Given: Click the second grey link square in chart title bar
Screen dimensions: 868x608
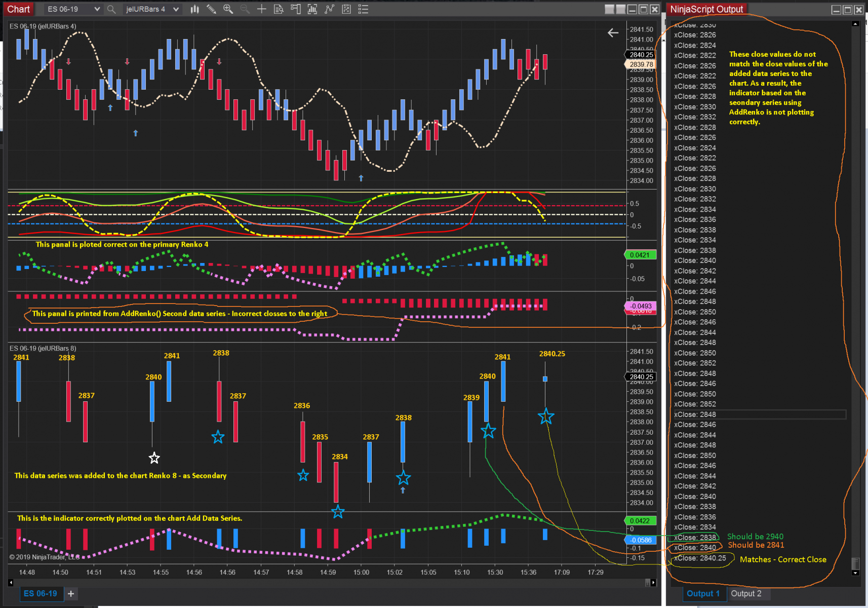Looking at the screenshot, I should click(621, 9).
